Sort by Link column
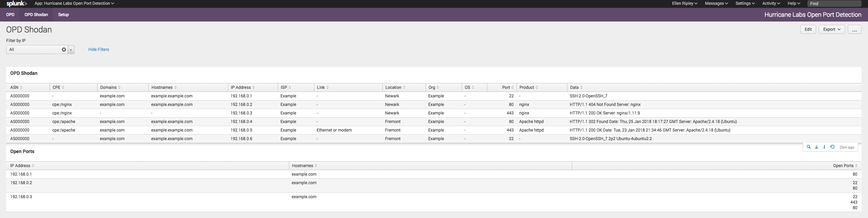 point(323,87)
